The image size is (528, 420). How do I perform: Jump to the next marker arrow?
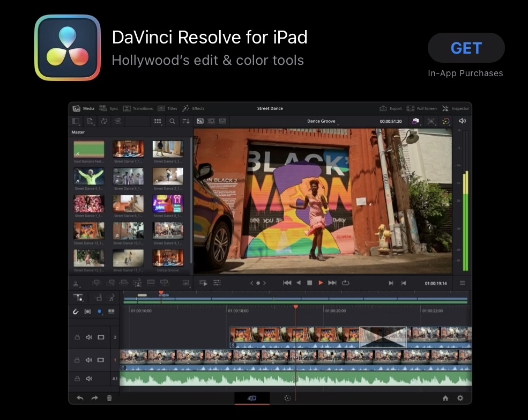click(x=265, y=283)
